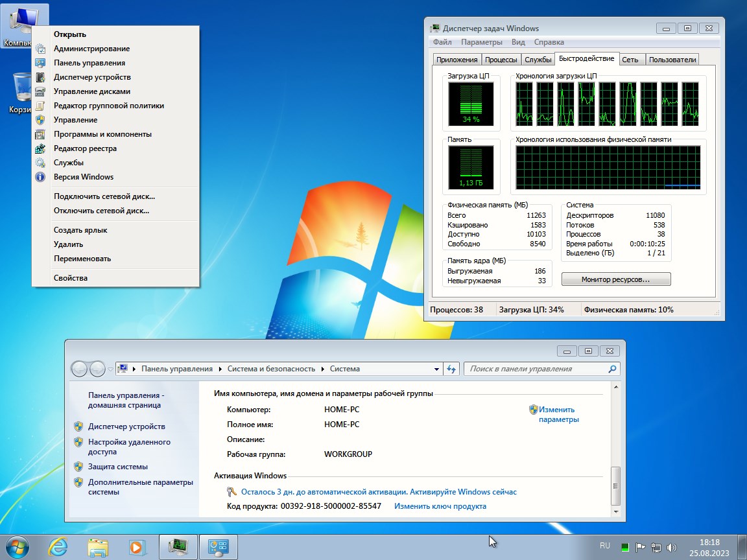Click the System window scrollbar up arrow

point(615,387)
